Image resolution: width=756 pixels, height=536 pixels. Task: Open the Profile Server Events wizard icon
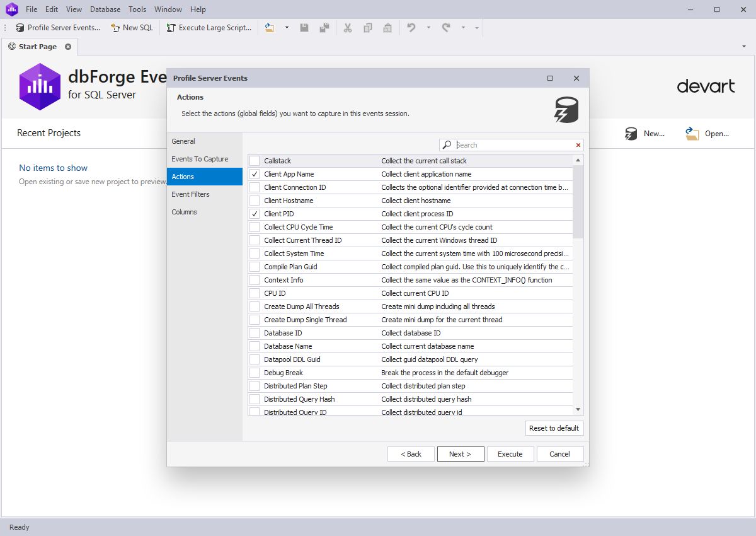pyautogui.click(x=20, y=28)
